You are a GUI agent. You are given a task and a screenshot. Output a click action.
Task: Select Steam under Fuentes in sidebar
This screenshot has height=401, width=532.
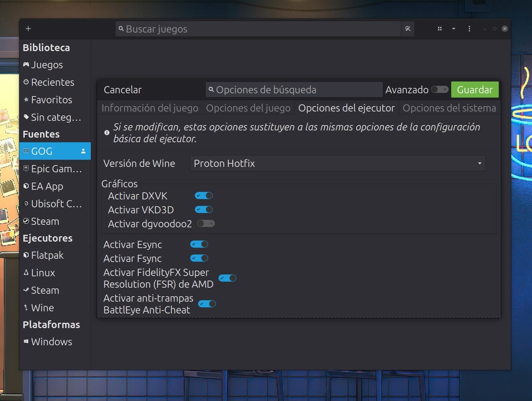[x=45, y=221]
